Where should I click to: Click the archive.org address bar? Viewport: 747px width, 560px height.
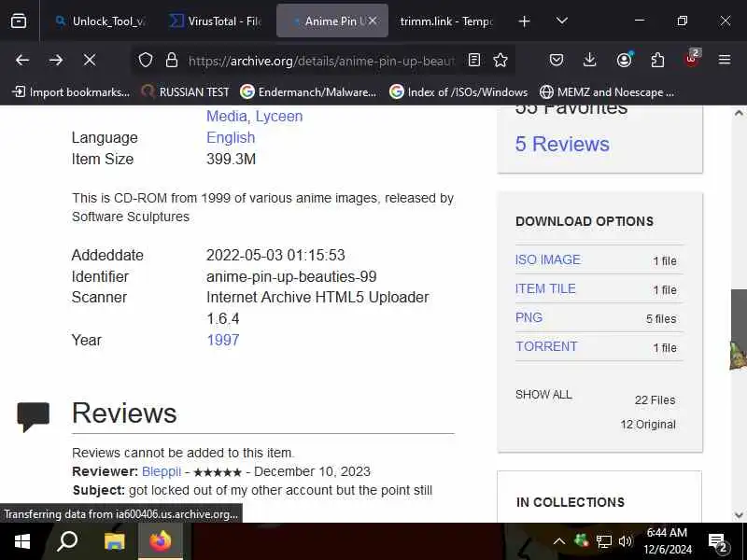click(321, 61)
